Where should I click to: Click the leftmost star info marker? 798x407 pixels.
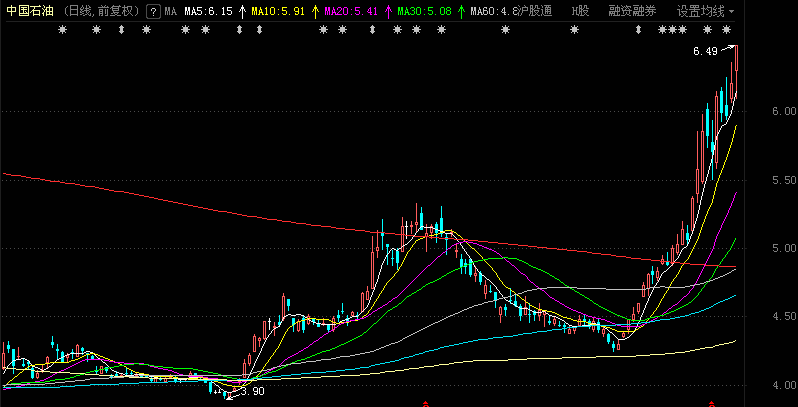click(x=62, y=30)
